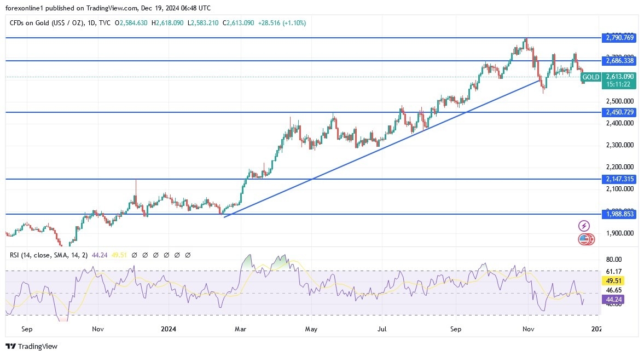Toggle the third slashed-circle in RSI status line
Screen dimensions: 644x356
point(156,255)
